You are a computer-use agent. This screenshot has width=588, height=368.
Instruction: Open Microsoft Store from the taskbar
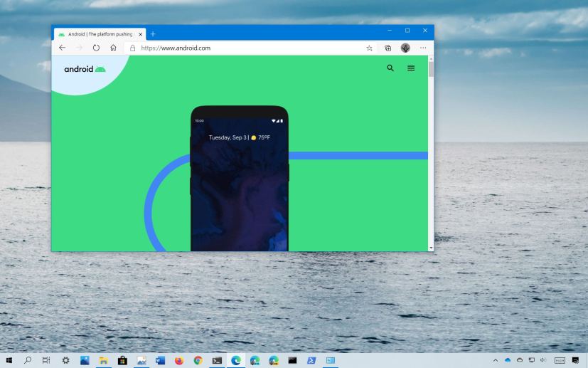[122, 360]
